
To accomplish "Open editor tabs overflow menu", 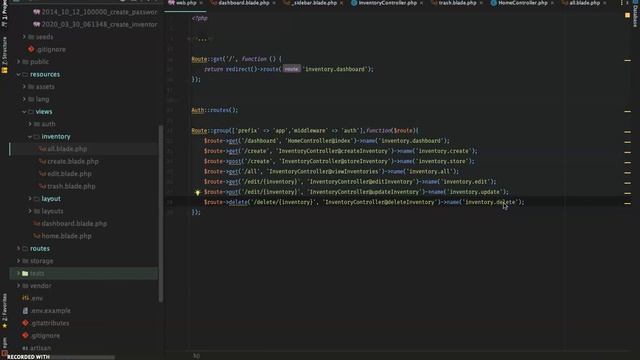I will pyautogui.click(x=622, y=3).
